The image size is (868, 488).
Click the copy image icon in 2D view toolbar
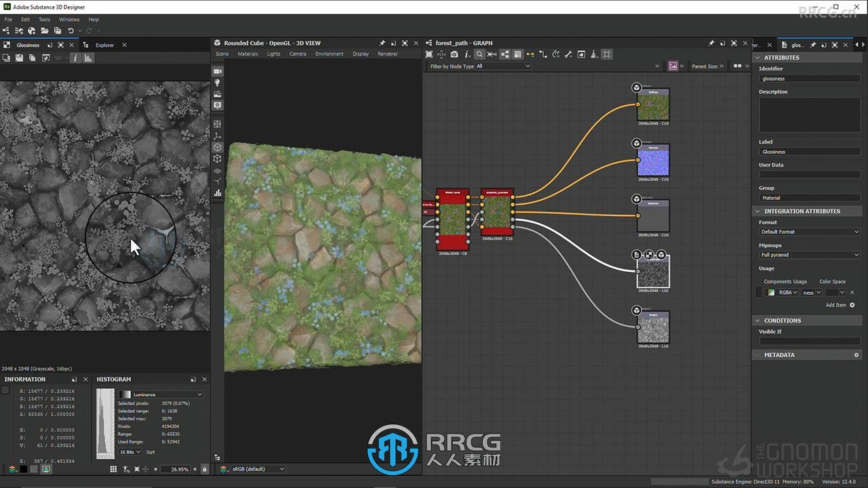point(32,58)
